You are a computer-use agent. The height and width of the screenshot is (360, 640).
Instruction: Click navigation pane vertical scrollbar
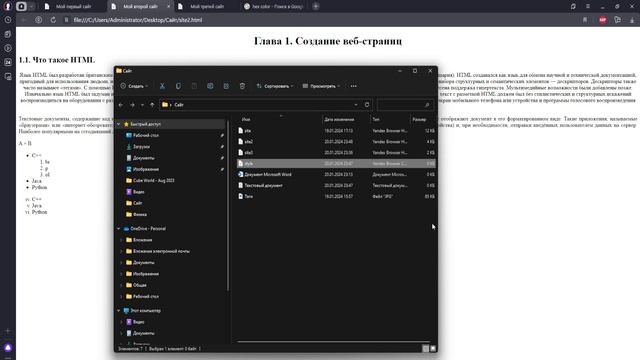(228, 206)
